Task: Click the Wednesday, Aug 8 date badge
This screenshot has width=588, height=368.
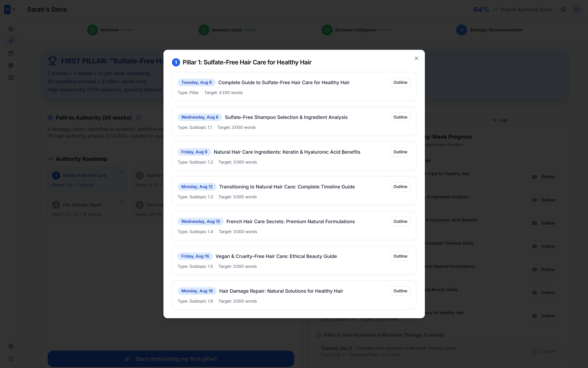Action: pyautogui.click(x=200, y=117)
